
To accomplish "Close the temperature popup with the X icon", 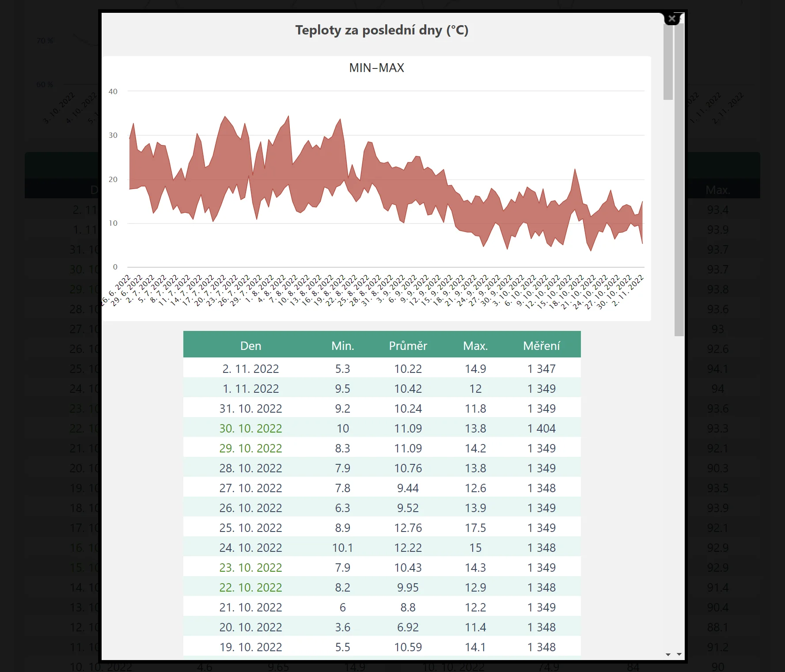I will pos(672,19).
